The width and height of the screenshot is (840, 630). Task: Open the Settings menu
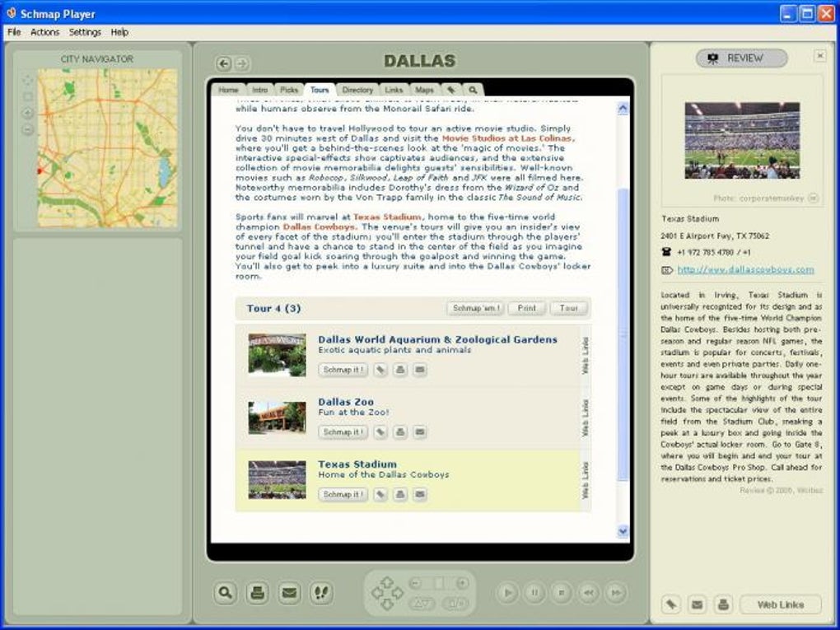(x=85, y=32)
